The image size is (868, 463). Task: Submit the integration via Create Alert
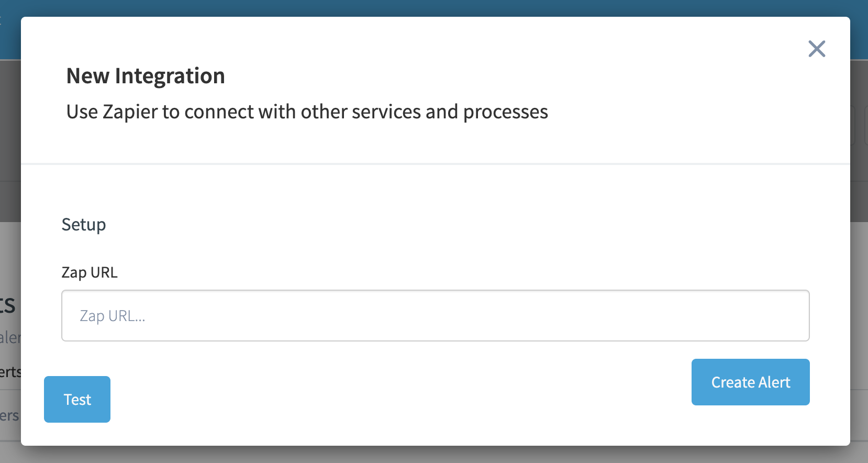751,382
